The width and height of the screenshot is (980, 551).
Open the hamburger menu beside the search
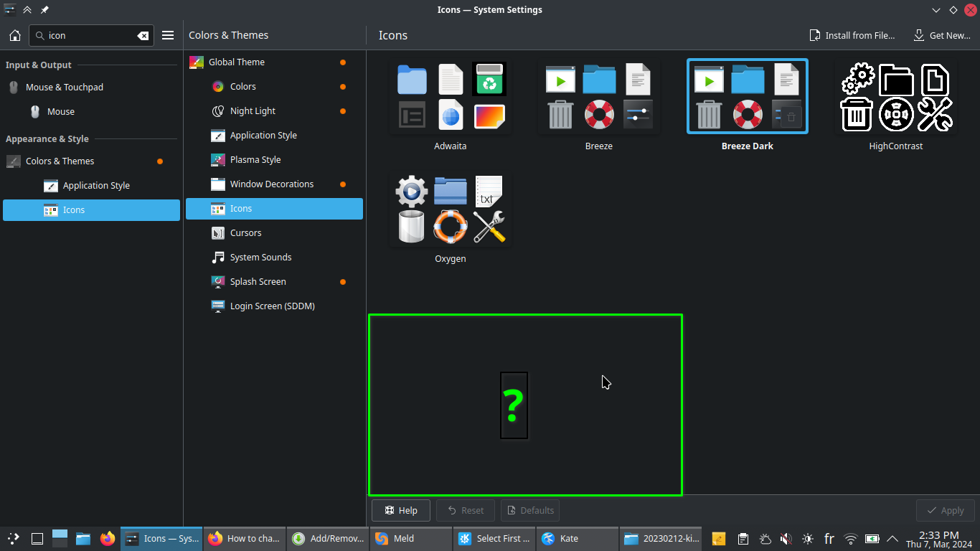pos(168,35)
